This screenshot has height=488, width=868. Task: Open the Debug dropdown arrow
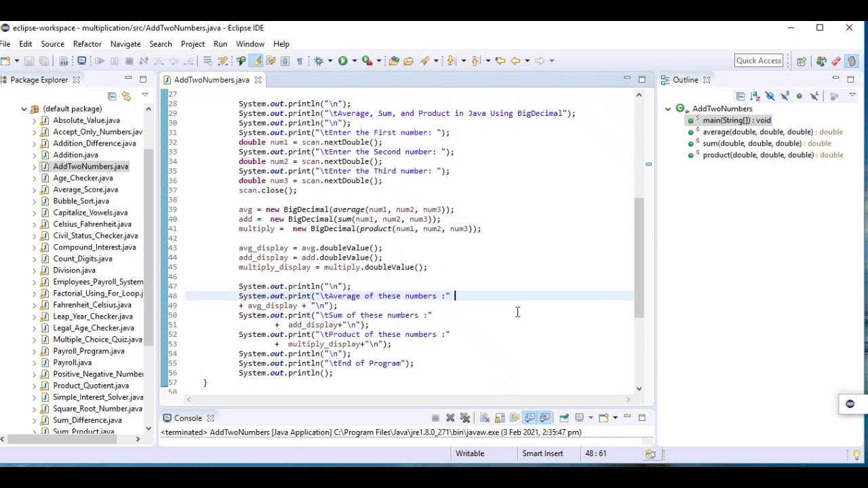point(330,61)
